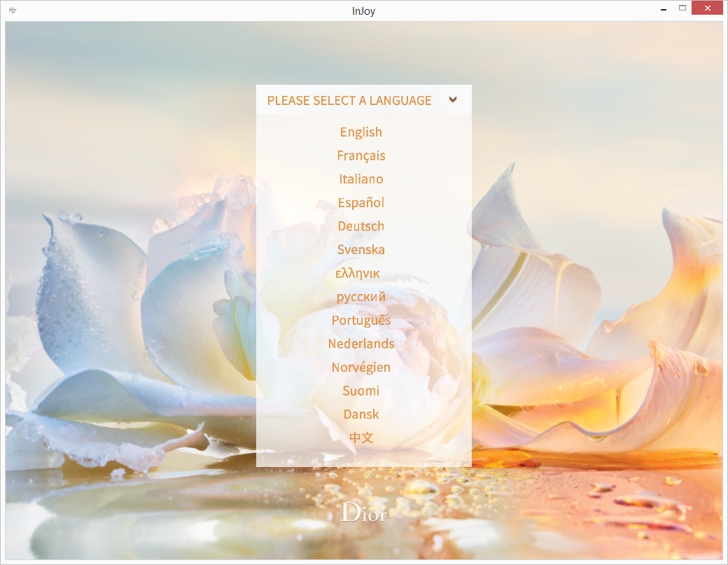Click the Dior logo at the bottom

[363, 512]
